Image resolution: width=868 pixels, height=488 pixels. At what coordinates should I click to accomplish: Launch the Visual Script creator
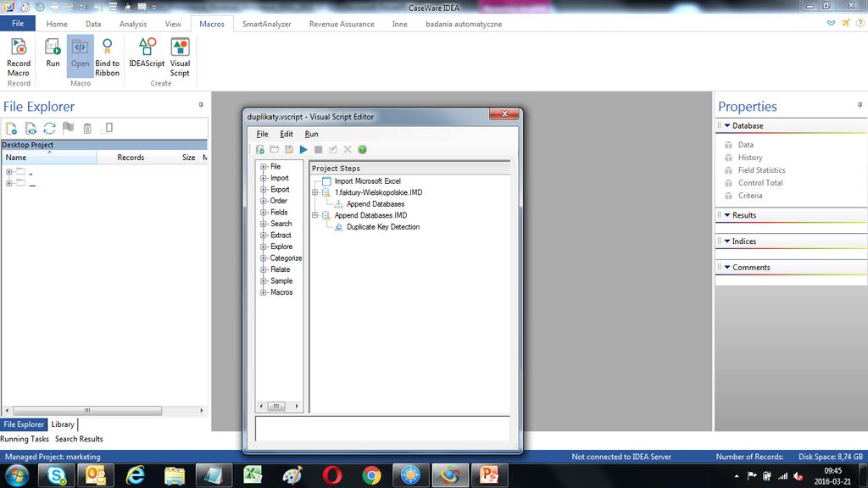[x=180, y=57]
